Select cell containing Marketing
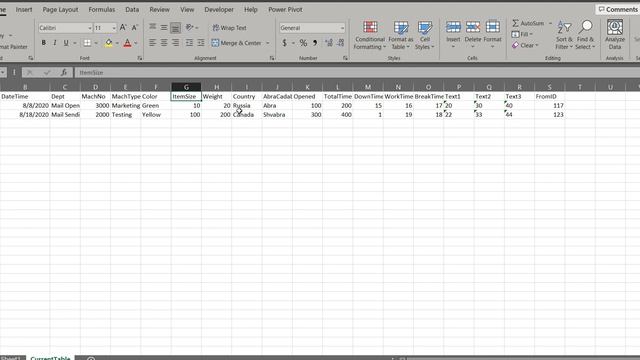The height and width of the screenshot is (360, 640). [125, 105]
